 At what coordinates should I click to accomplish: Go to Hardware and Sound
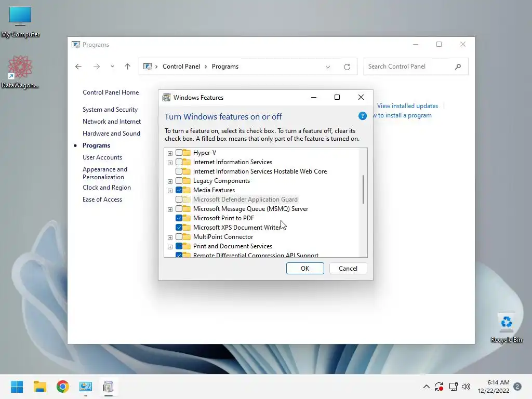111,134
